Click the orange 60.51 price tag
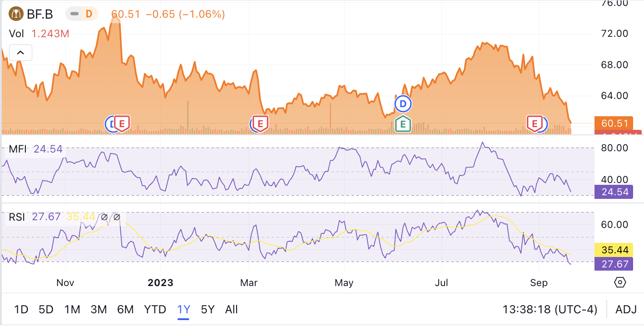Image resolution: width=644 pixels, height=326 pixels. tap(614, 123)
